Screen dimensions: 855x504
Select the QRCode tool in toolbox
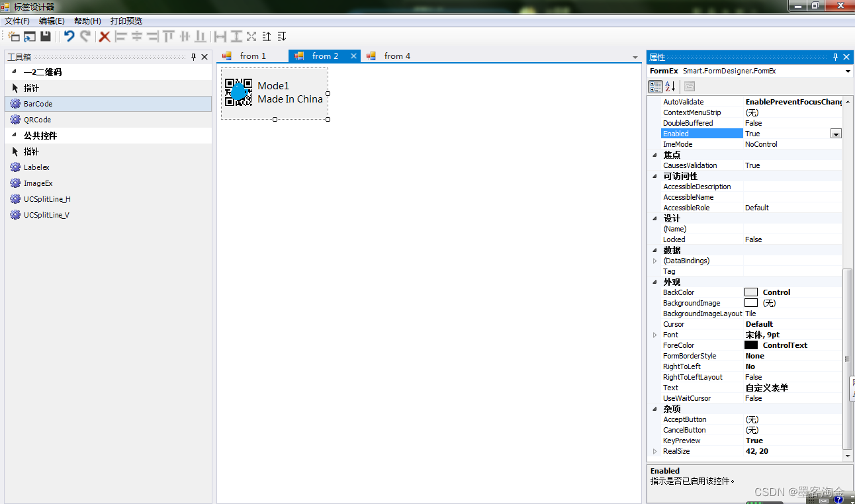(109, 120)
